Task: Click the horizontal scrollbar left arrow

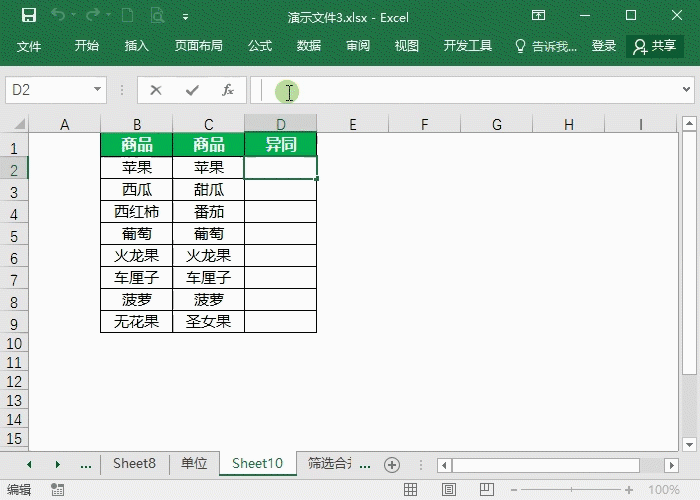Action: pyautogui.click(x=444, y=465)
